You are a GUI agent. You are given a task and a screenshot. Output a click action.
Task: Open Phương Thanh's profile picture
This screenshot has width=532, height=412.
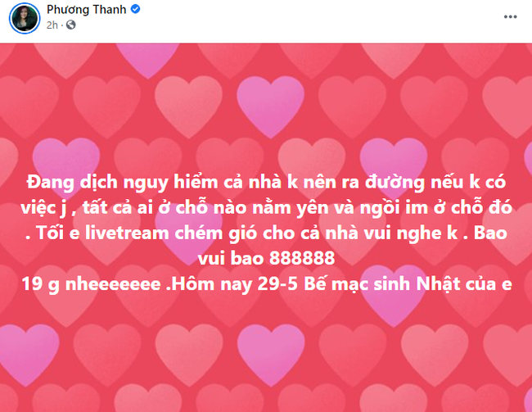coord(25,18)
